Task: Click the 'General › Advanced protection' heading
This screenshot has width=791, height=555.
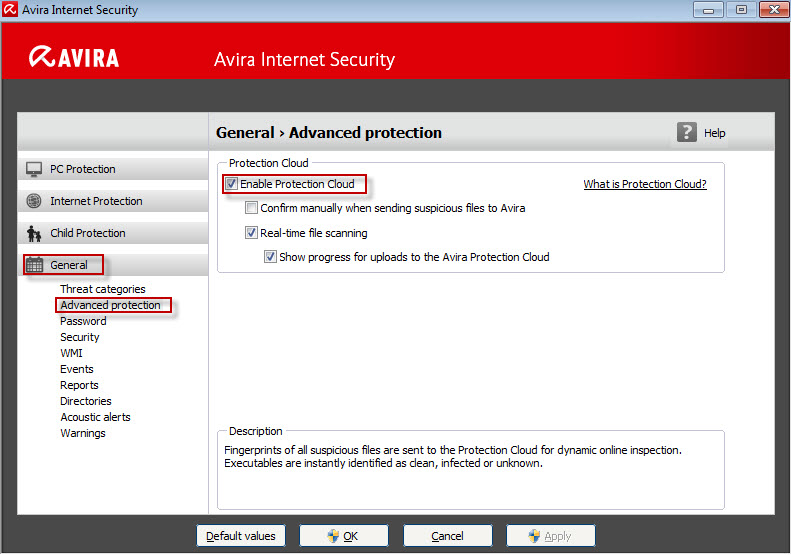Action: coord(328,133)
